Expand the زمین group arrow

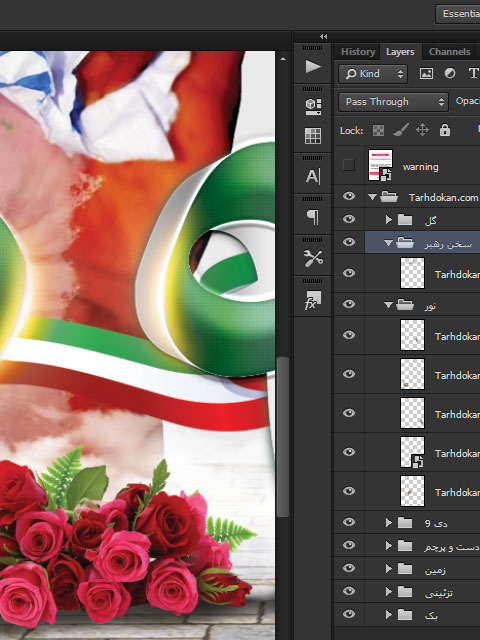pos(389,569)
